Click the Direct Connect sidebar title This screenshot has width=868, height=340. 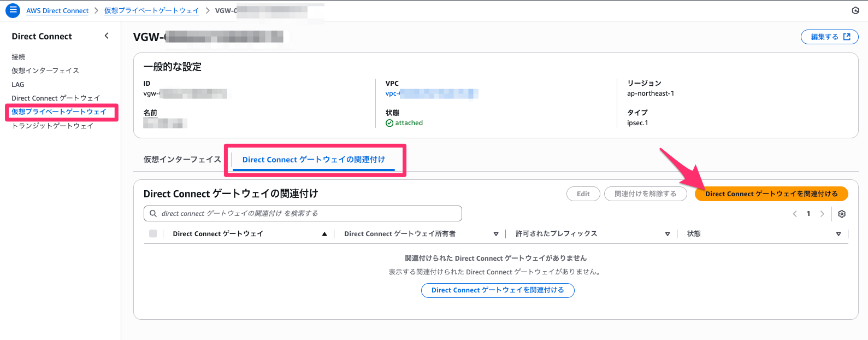(42, 36)
